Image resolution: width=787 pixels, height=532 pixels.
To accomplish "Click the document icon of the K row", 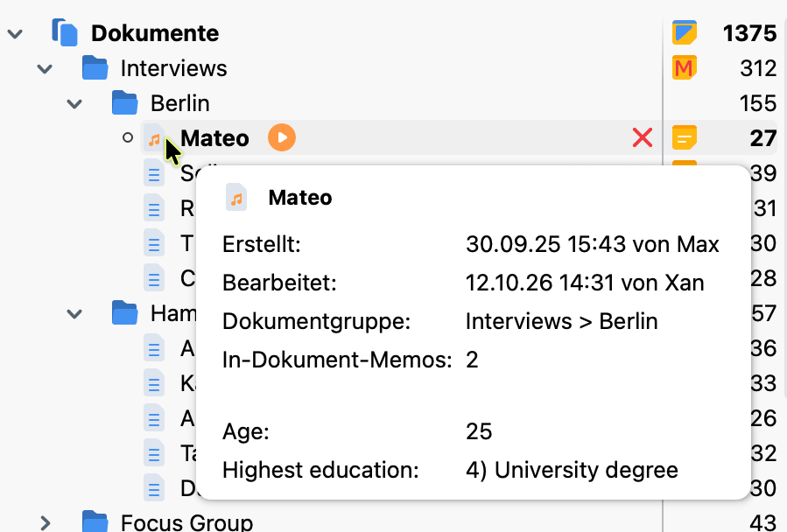I will [153, 383].
